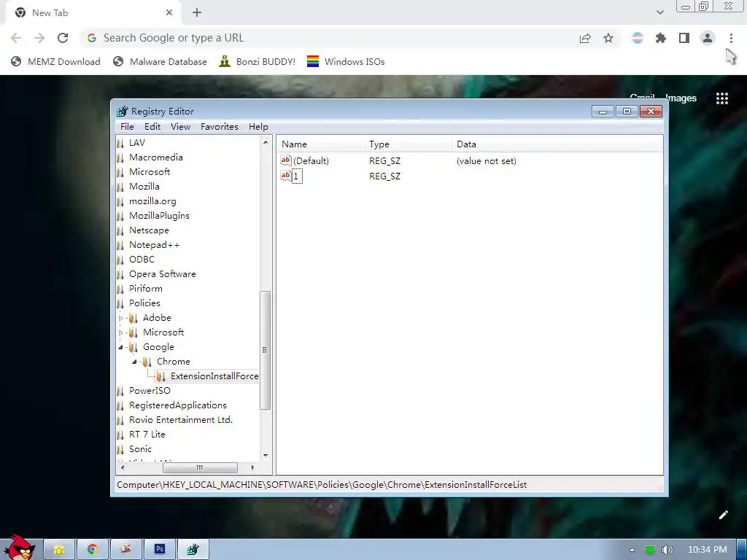Screen dimensions: 747x560
Task: Open the Chrome profile avatar
Action: [708, 38]
